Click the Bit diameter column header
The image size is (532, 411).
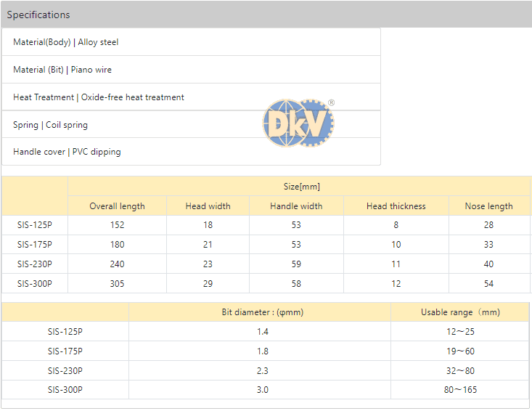(x=262, y=312)
